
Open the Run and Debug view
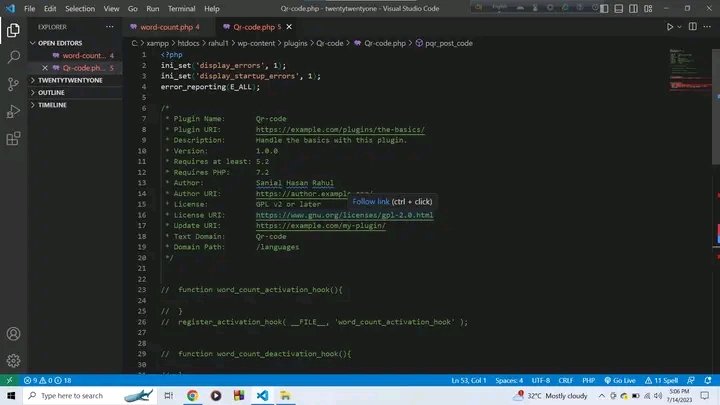coord(13,112)
